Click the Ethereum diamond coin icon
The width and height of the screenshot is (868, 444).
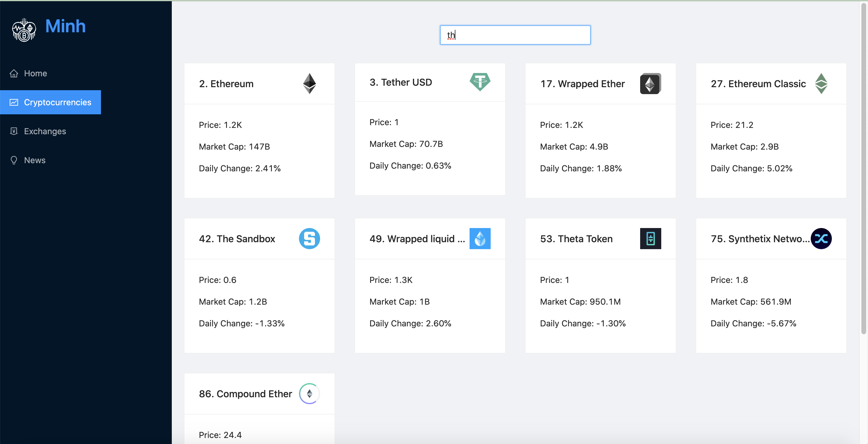[309, 83]
